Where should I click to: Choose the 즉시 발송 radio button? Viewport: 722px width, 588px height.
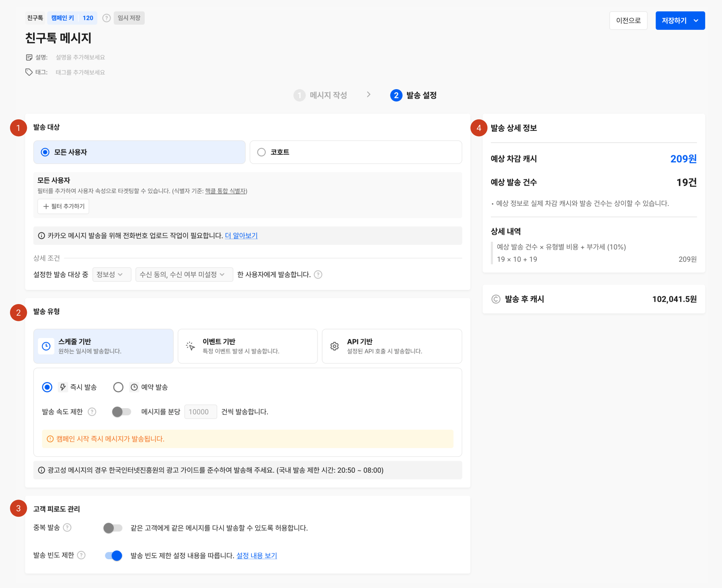click(47, 387)
